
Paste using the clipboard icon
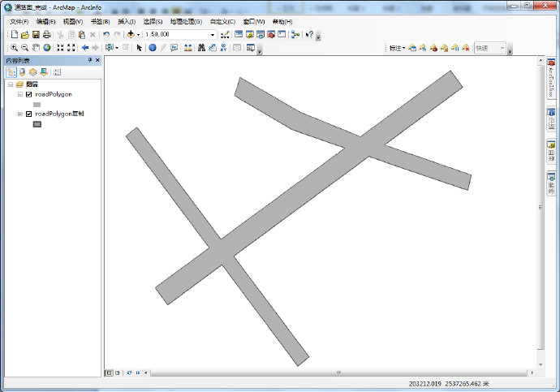[82, 35]
